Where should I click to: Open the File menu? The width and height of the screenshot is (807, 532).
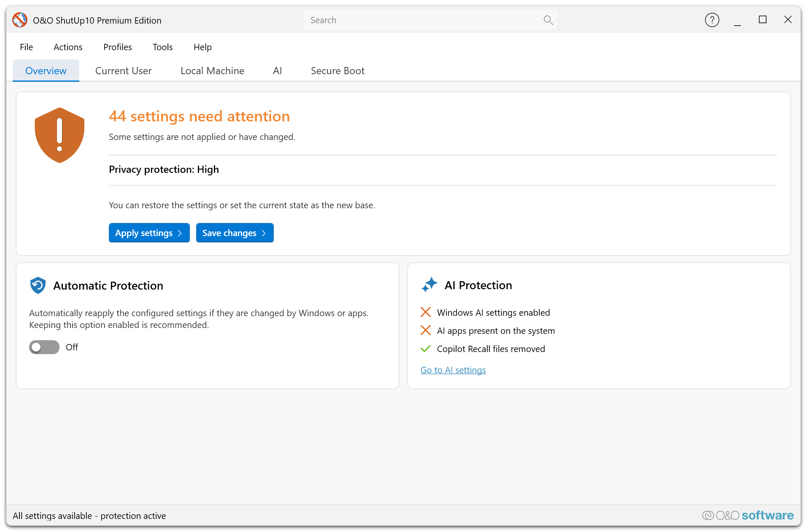click(26, 47)
